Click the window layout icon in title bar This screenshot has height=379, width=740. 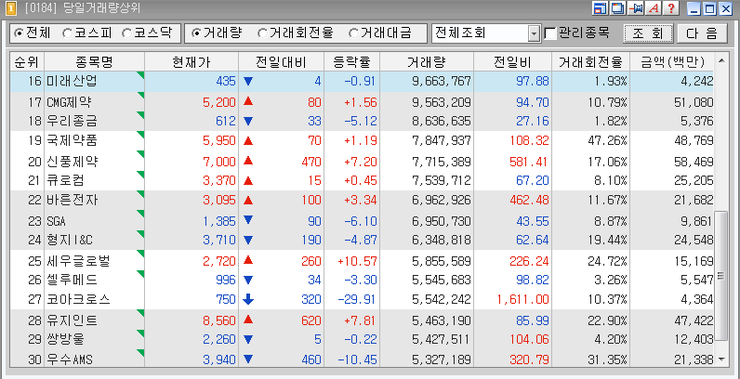tap(600, 8)
